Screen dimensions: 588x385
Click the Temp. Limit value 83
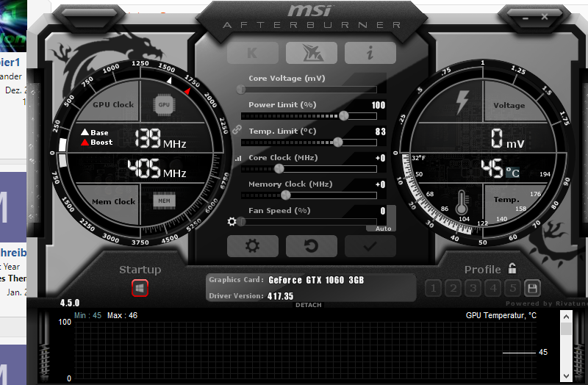coord(380,132)
